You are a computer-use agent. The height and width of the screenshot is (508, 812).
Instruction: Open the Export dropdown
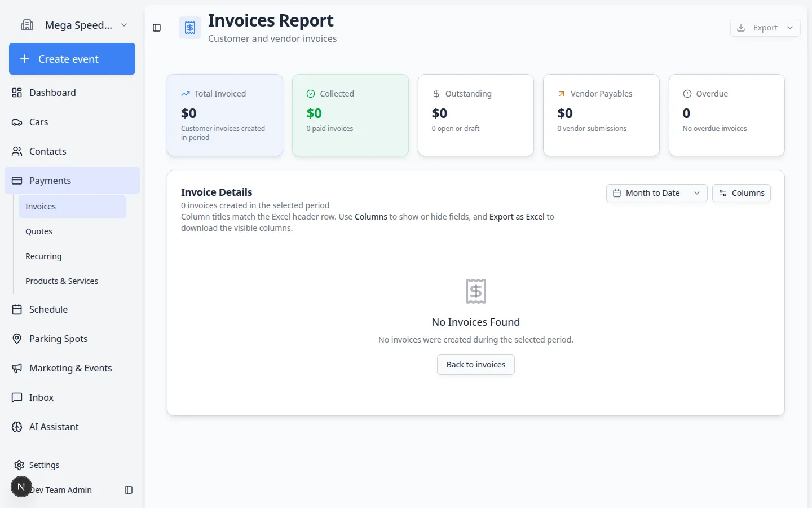(765, 28)
